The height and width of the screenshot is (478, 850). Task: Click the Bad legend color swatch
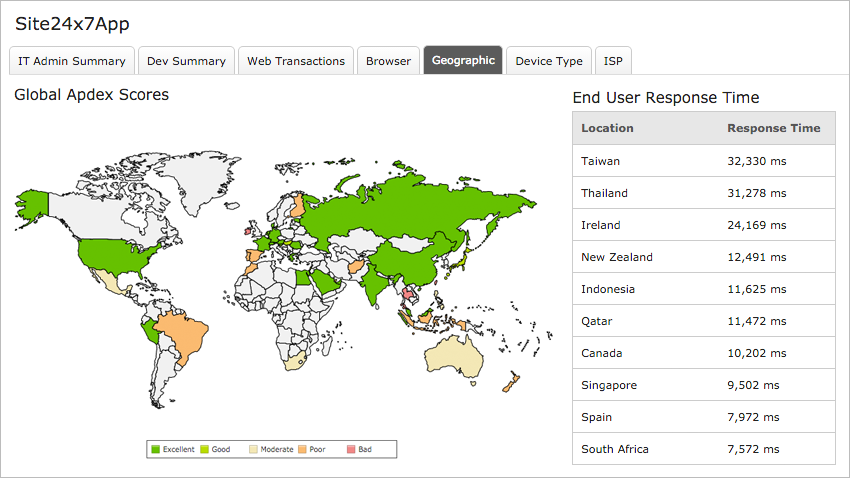(351, 449)
